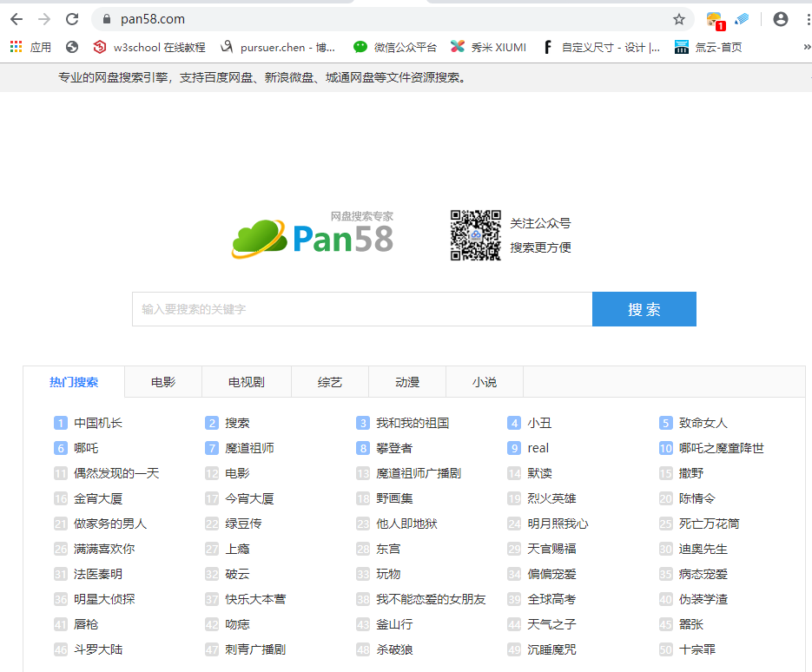Open hot search 法医秦明
This screenshot has width=812, height=672.
[x=98, y=574]
